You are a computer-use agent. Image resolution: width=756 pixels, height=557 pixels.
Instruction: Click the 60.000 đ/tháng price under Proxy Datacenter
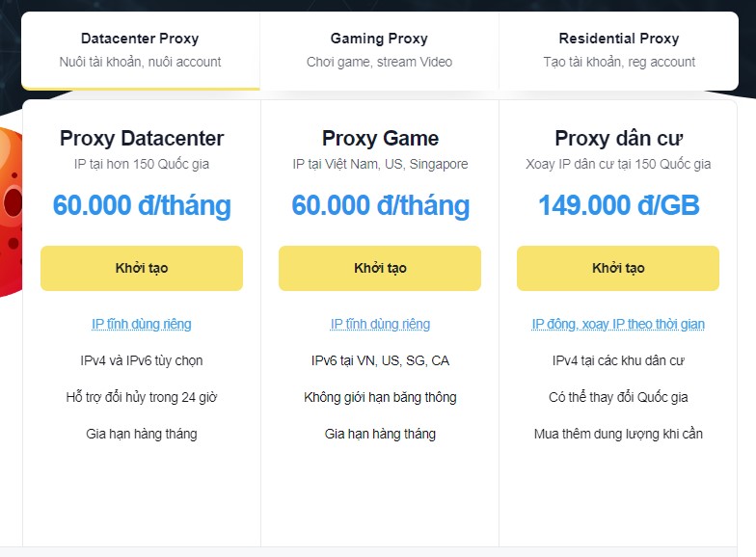[142, 205]
